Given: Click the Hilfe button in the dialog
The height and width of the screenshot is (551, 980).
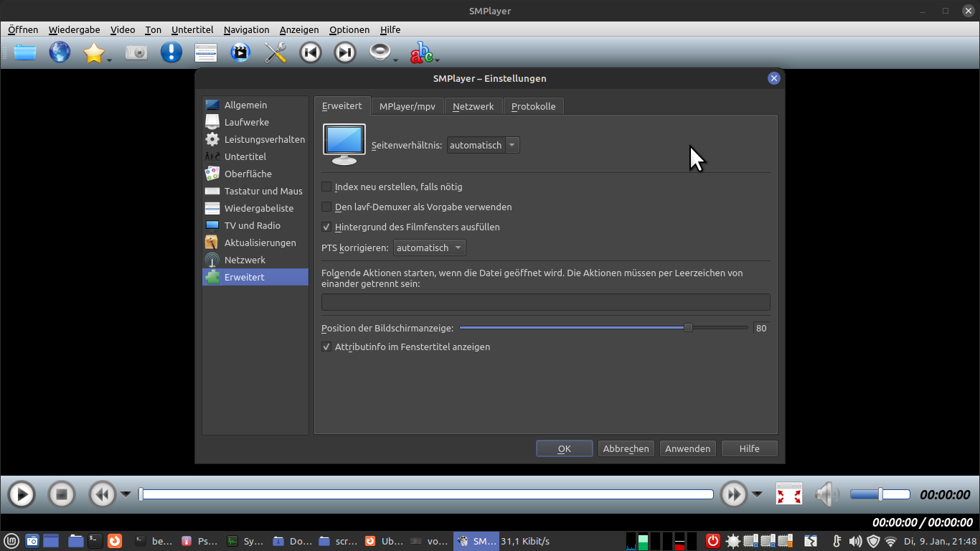Looking at the screenshot, I should click(750, 448).
